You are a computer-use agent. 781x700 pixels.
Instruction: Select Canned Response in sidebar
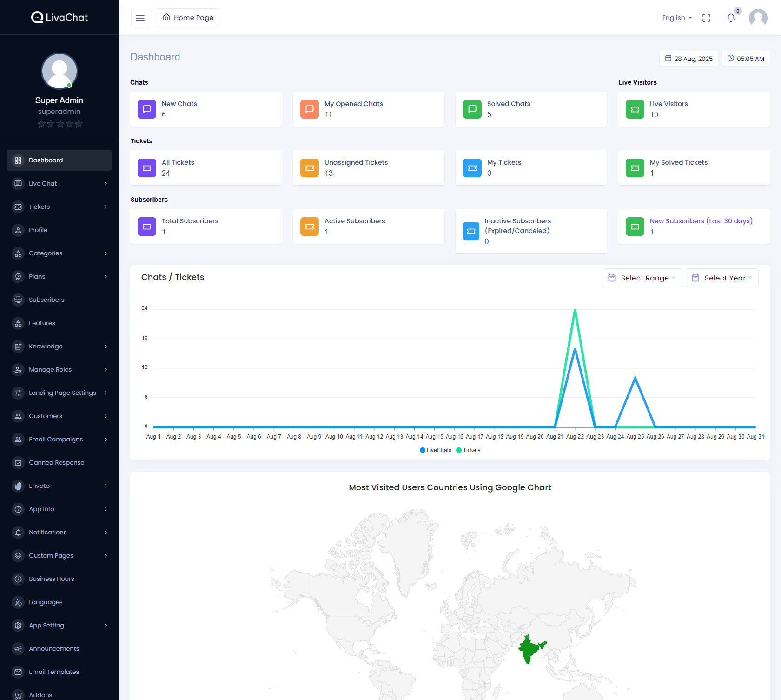56,463
